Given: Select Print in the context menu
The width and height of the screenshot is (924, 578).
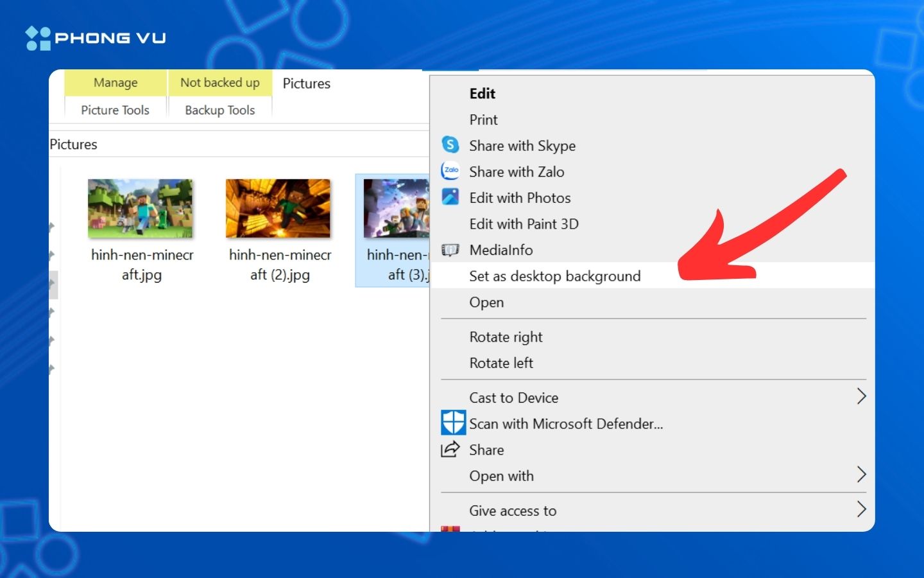Looking at the screenshot, I should 483,120.
